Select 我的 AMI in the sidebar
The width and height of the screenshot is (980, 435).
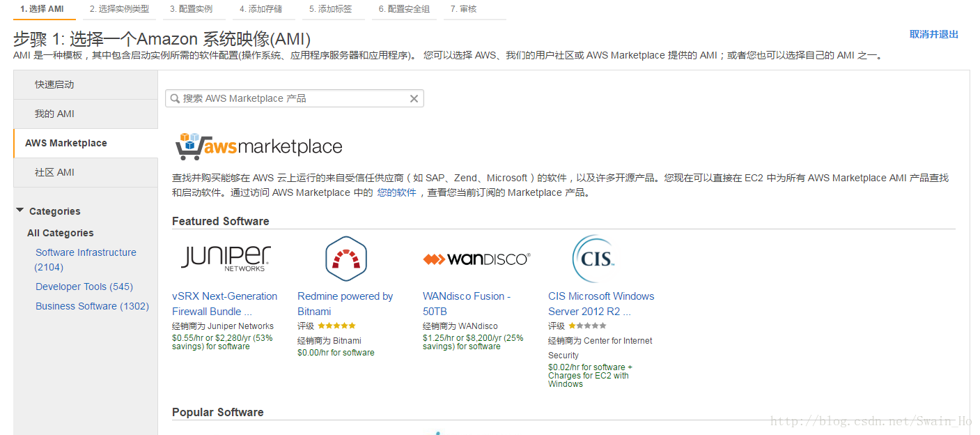coord(86,114)
